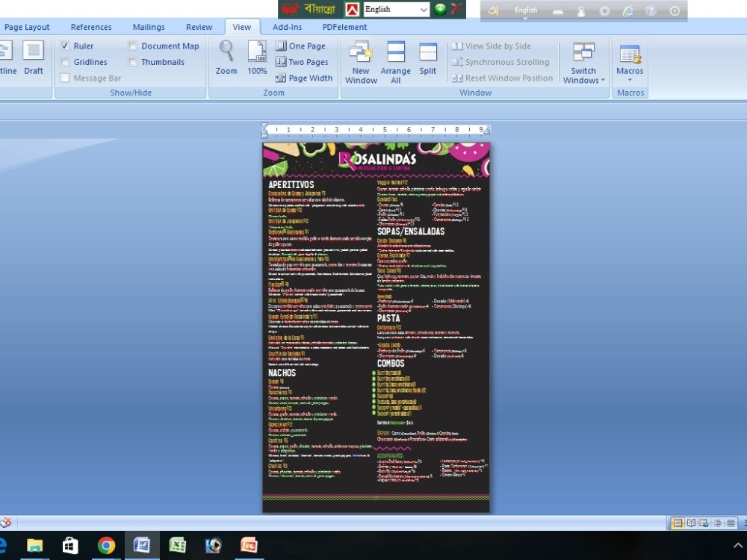The width and height of the screenshot is (747, 560).
Task: Click the left indent marker on ruler
Action: (x=265, y=129)
